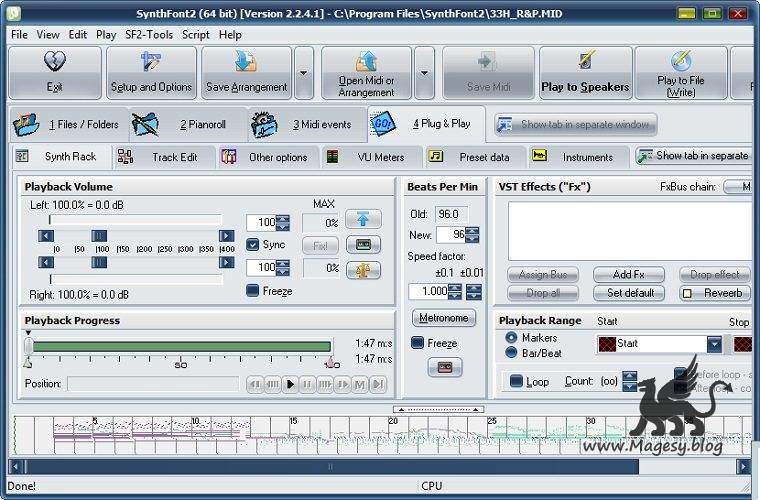Image resolution: width=760 pixels, height=500 pixels.
Task: Click Play to File (Write) toolbar button
Action: [681, 73]
